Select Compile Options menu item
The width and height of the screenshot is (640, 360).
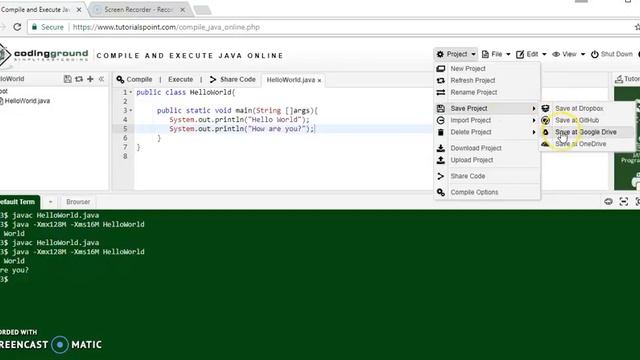pos(487,192)
